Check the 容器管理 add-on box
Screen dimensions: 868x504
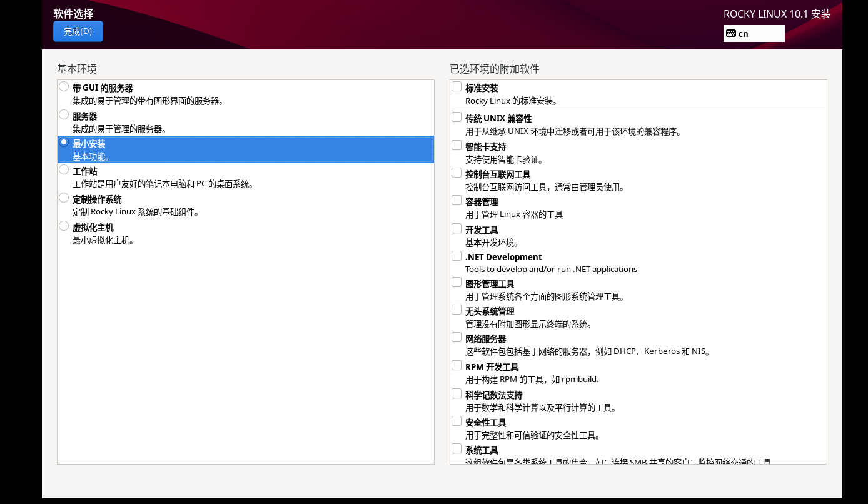(457, 200)
